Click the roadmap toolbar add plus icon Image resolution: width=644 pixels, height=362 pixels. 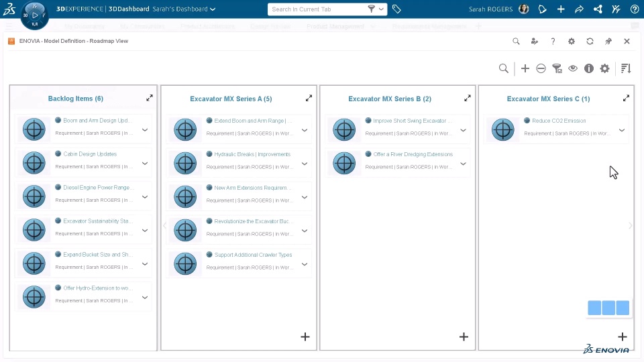click(x=525, y=68)
